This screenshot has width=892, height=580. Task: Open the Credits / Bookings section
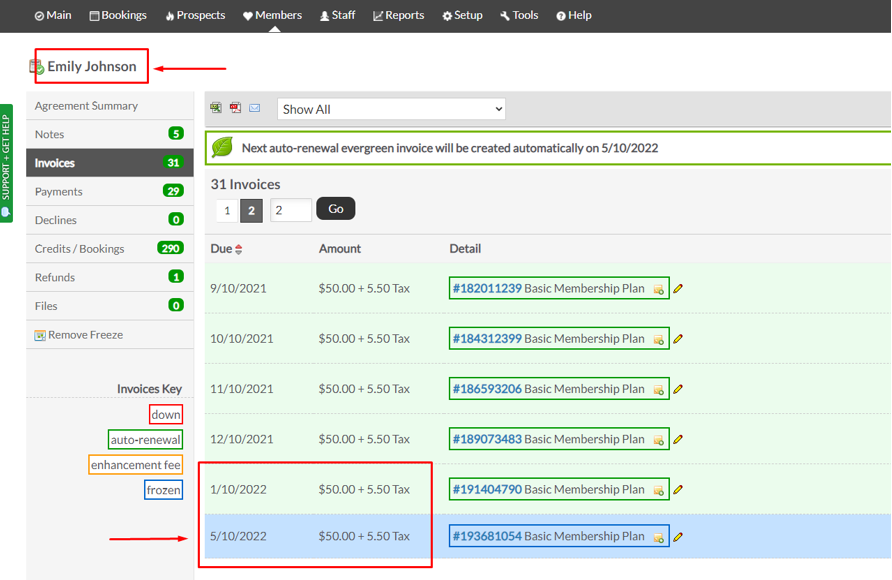coord(110,248)
